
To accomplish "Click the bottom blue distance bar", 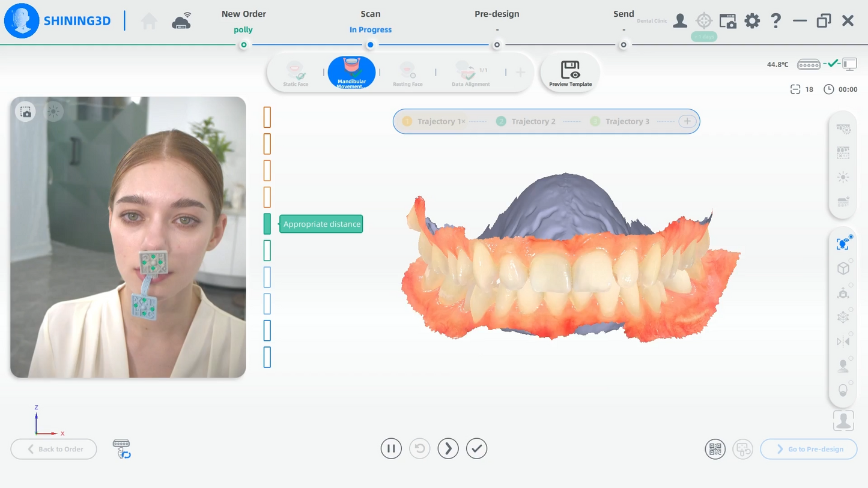I will [x=267, y=357].
